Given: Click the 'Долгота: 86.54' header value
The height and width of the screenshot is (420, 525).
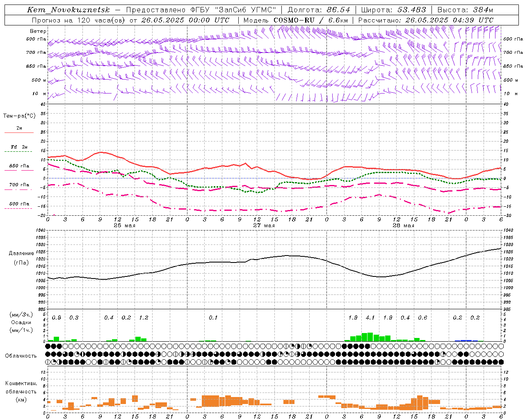Looking at the screenshot, I should pyautogui.click(x=319, y=10).
